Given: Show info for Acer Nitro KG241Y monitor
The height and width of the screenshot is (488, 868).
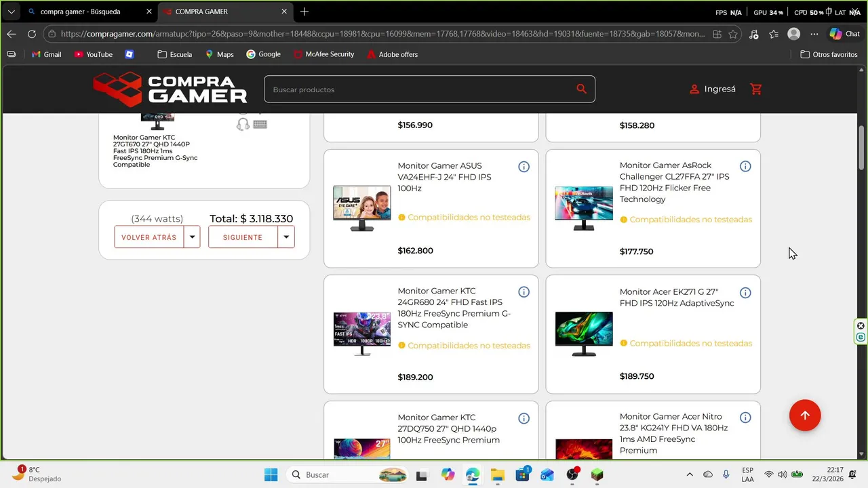Looking at the screenshot, I should (x=745, y=418).
